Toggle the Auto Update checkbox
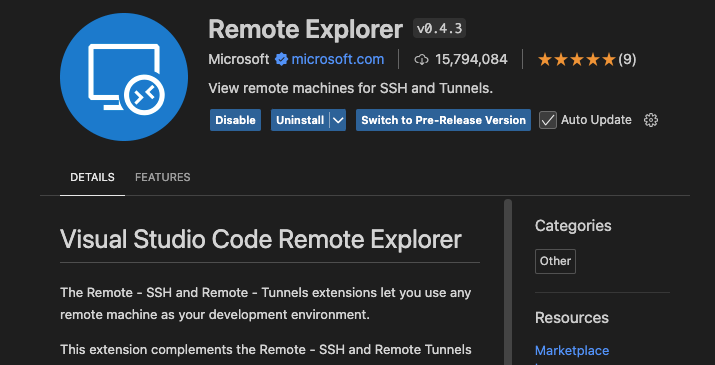This screenshot has height=365, width=715. coord(548,120)
